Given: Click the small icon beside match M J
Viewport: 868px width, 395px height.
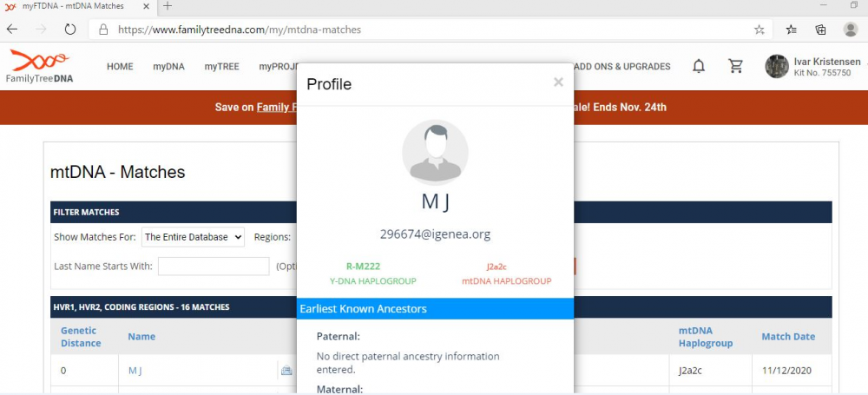Looking at the screenshot, I should [286, 371].
